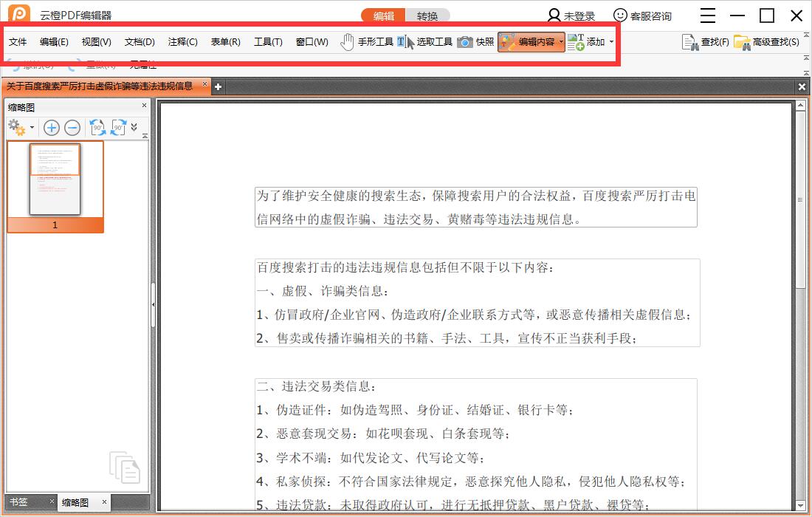This screenshot has height=517, width=812.
Task: Switch to the 缩略图 bottom tab
Action: 75,502
